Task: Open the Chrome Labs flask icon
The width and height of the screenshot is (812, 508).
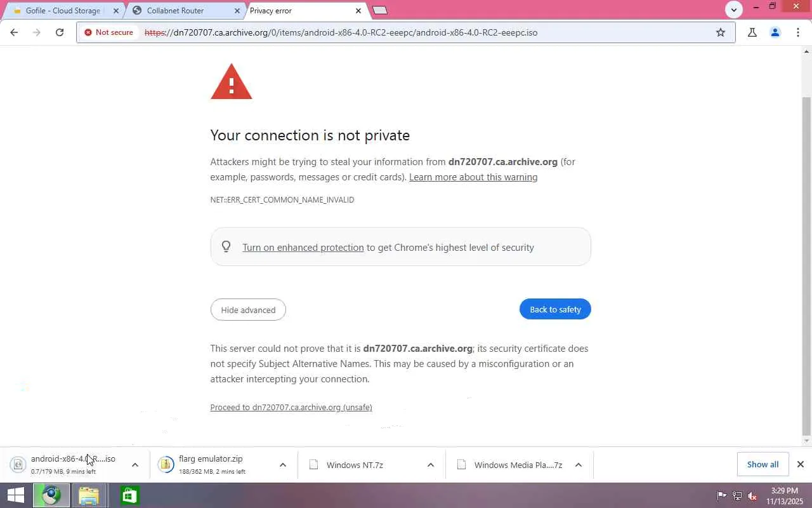Action: pyautogui.click(x=752, y=32)
